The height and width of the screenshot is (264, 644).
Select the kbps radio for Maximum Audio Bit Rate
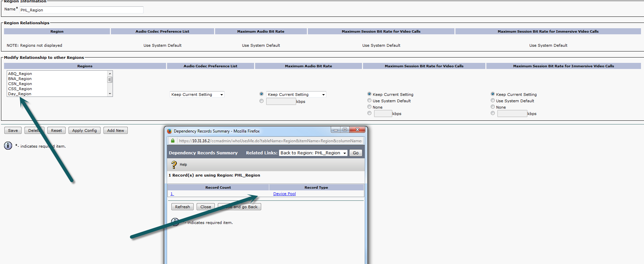tap(261, 101)
